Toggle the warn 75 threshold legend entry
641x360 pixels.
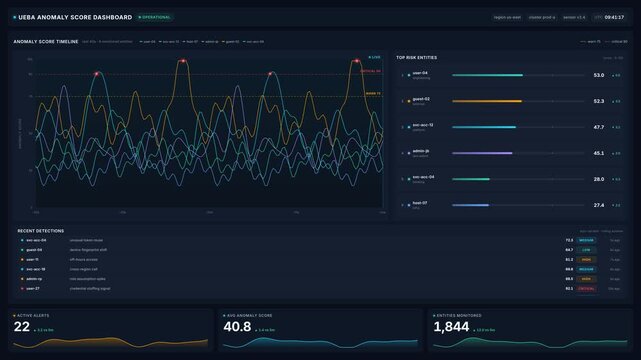click(x=591, y=42)
